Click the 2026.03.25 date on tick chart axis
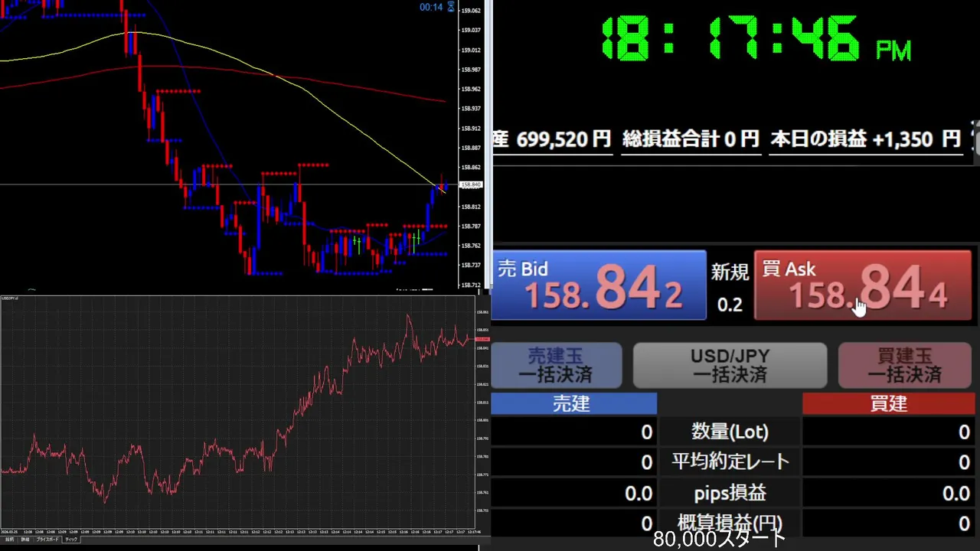This screenshot has height=551, width=980. (9, 532)
